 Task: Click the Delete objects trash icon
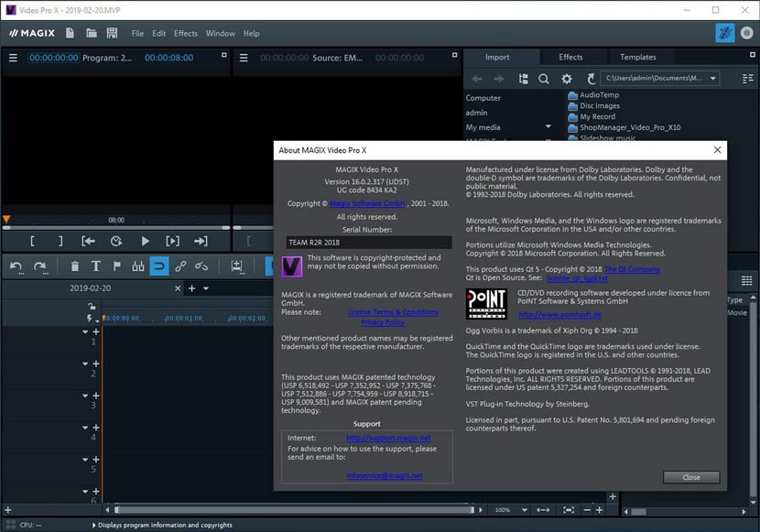[x=75, y=266]
